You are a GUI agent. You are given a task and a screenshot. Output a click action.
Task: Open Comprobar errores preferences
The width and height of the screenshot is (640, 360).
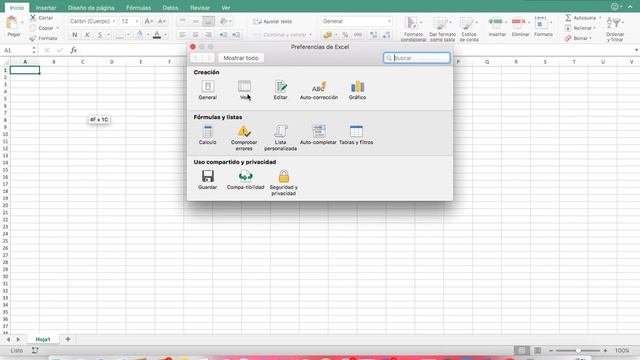tap(244, 138)
